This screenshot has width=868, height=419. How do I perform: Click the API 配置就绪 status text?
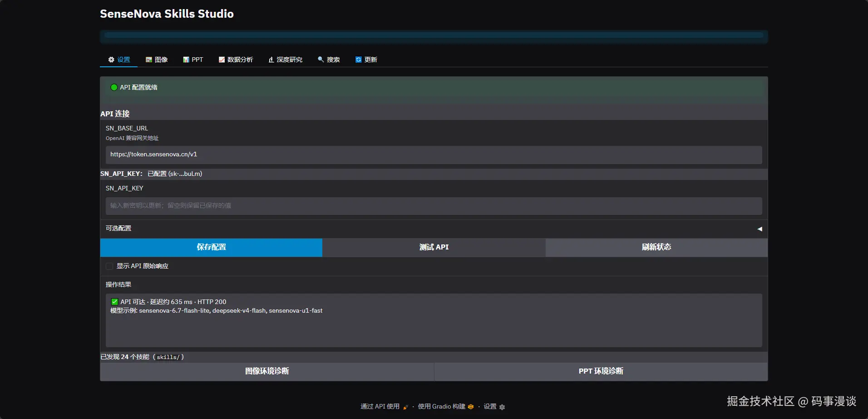pos(138,87)
